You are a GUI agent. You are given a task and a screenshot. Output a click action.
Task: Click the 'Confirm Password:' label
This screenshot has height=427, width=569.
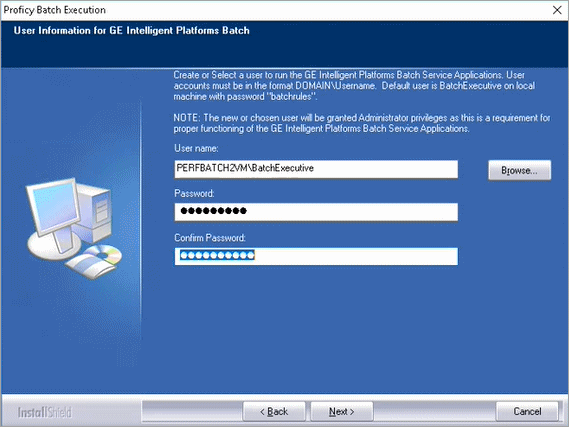tap(210, 238)
